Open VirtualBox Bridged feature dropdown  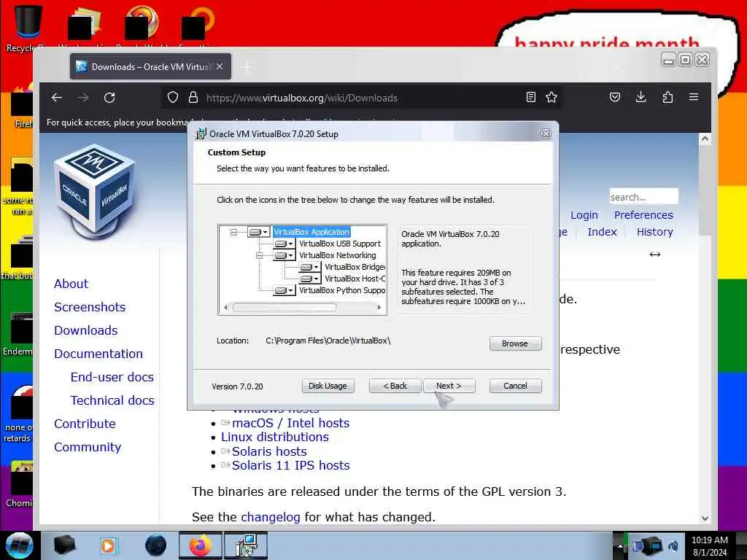(309, 267)
